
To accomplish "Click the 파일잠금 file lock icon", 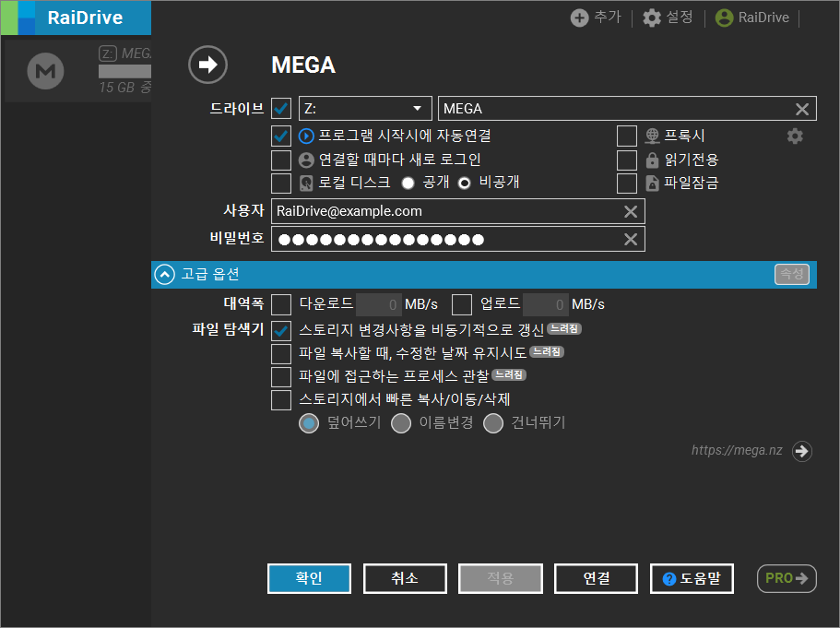I will click(x=652, y=183).
